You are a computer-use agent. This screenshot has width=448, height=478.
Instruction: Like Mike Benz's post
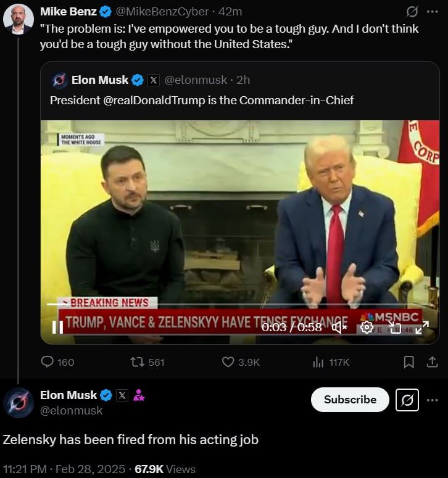click(x=228, y=362)
